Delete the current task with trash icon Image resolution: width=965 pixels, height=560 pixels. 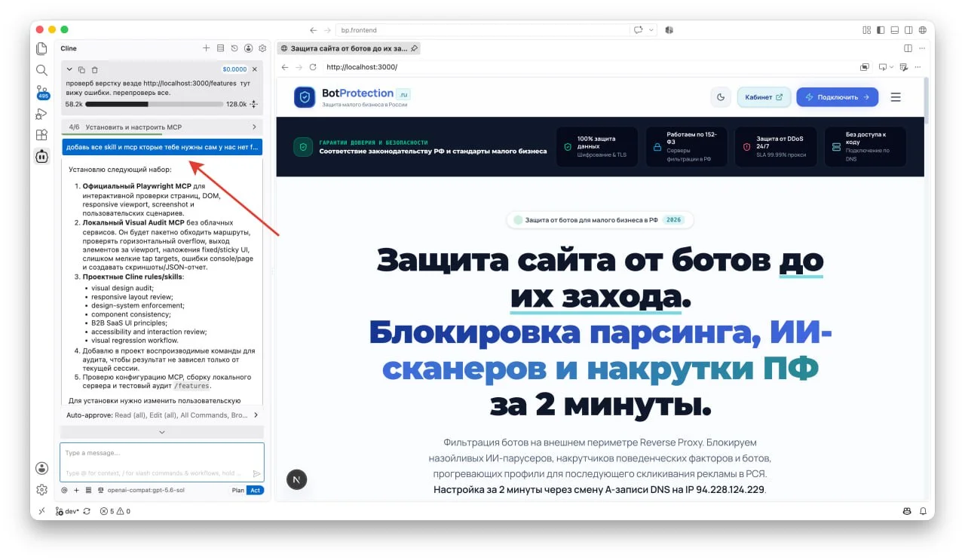[94, 69]
